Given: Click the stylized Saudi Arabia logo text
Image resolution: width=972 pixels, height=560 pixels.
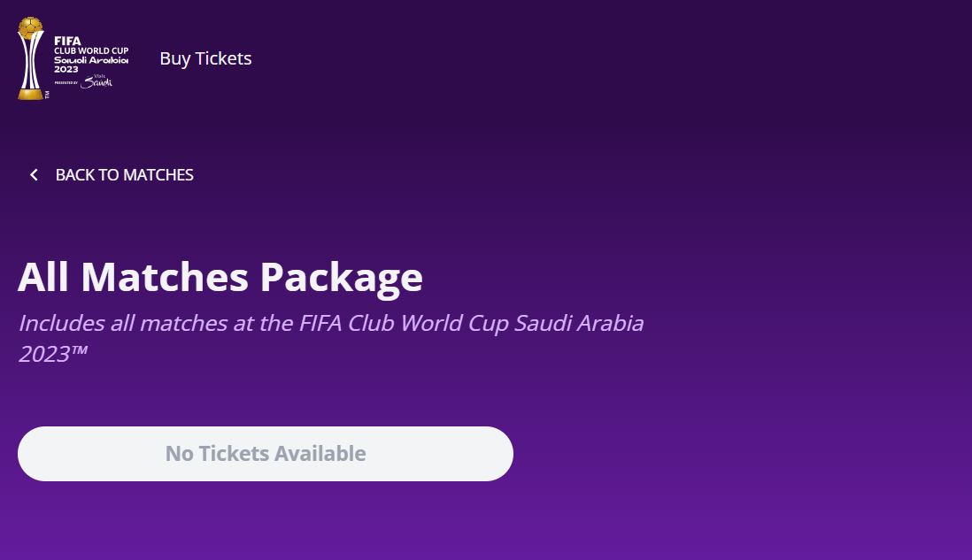Looking at the screenshot, I should (91, 60).
